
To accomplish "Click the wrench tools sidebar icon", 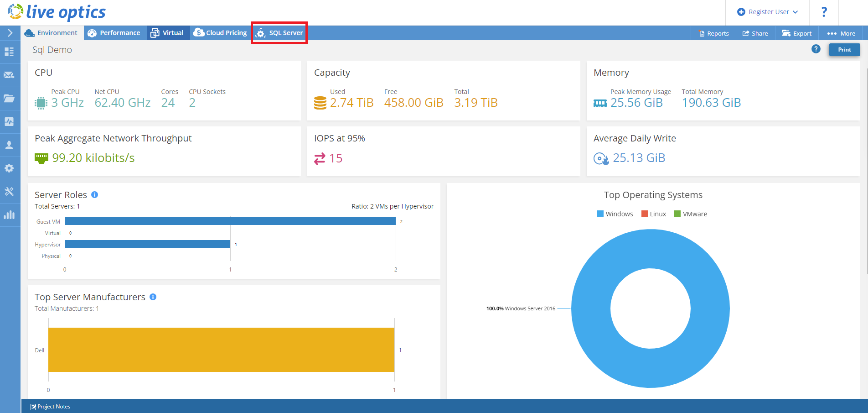I will coord(9,192).
